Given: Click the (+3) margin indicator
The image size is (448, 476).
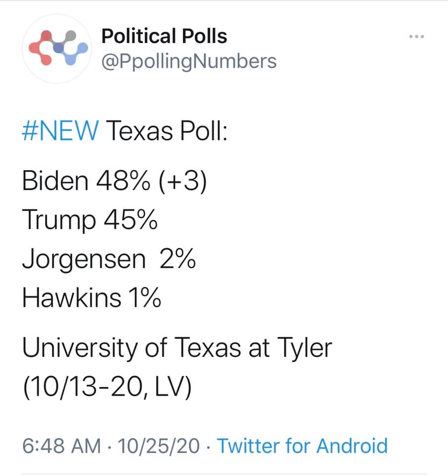Looking at the screenshot, I should click(182, 181).
